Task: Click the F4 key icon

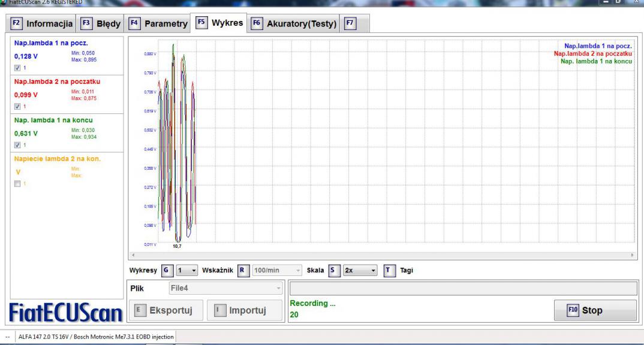Action: pos(134,23)
